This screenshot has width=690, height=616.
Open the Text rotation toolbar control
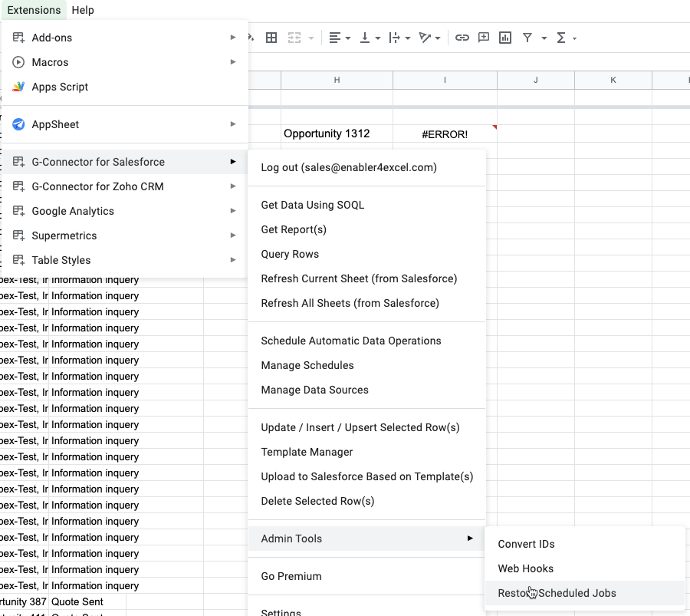429,38
